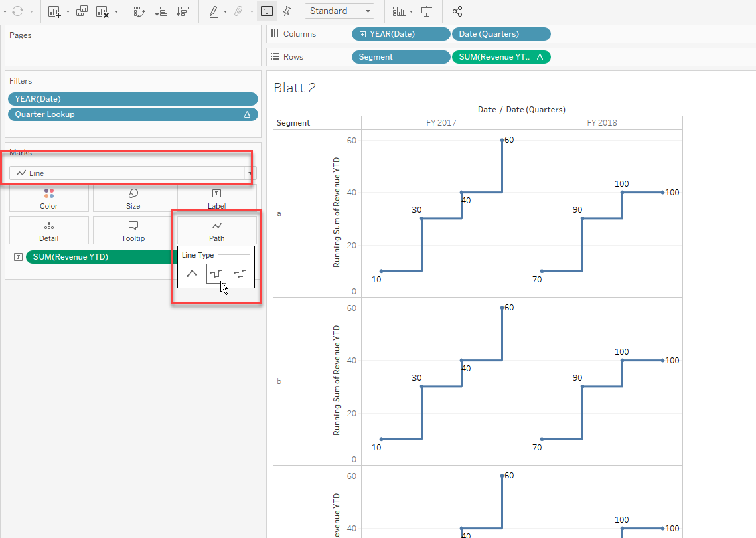Click the Tooltip shelf on Marks card
Screen dimensions: 756x538
[132, 230]
